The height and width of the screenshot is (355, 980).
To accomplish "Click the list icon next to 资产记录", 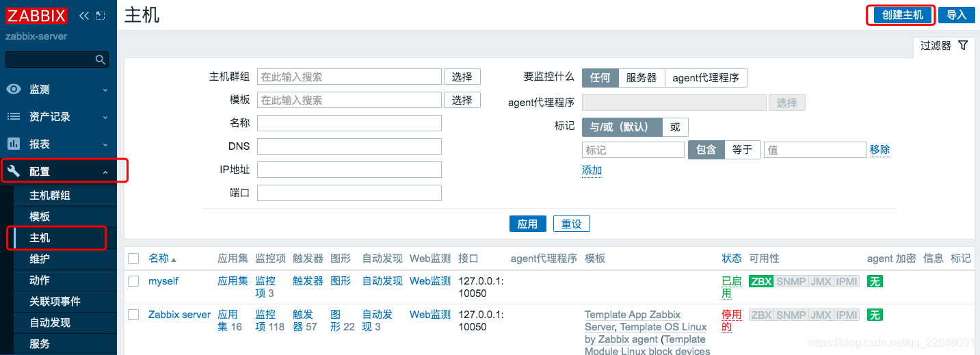I will (14, 116).
